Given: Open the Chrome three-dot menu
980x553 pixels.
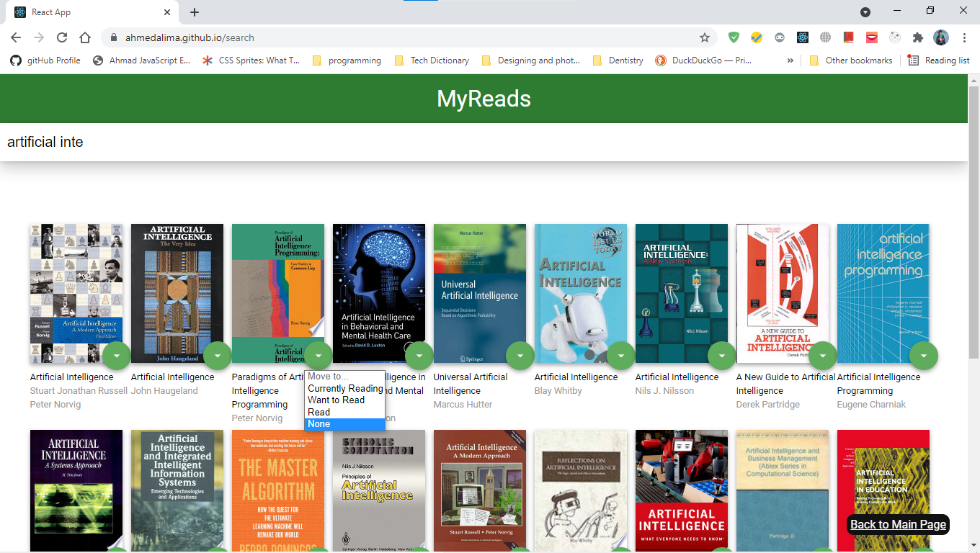Looking at the screenshot, I should point(964,37).
